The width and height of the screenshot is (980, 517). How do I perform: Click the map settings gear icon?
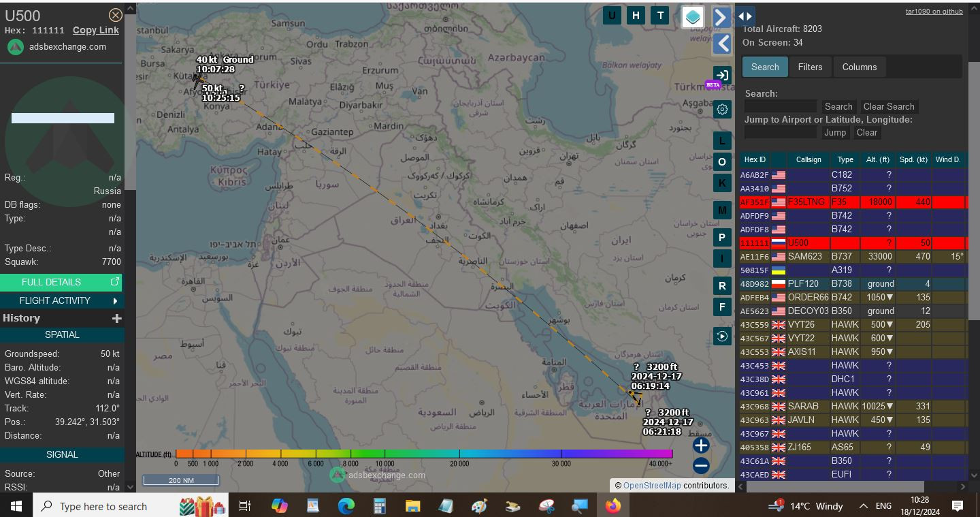(722, 109)
